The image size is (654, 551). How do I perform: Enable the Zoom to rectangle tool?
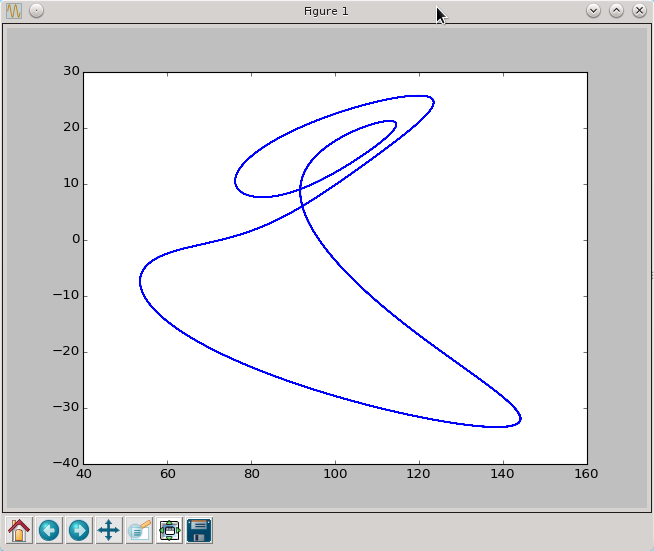coord(139,530)
